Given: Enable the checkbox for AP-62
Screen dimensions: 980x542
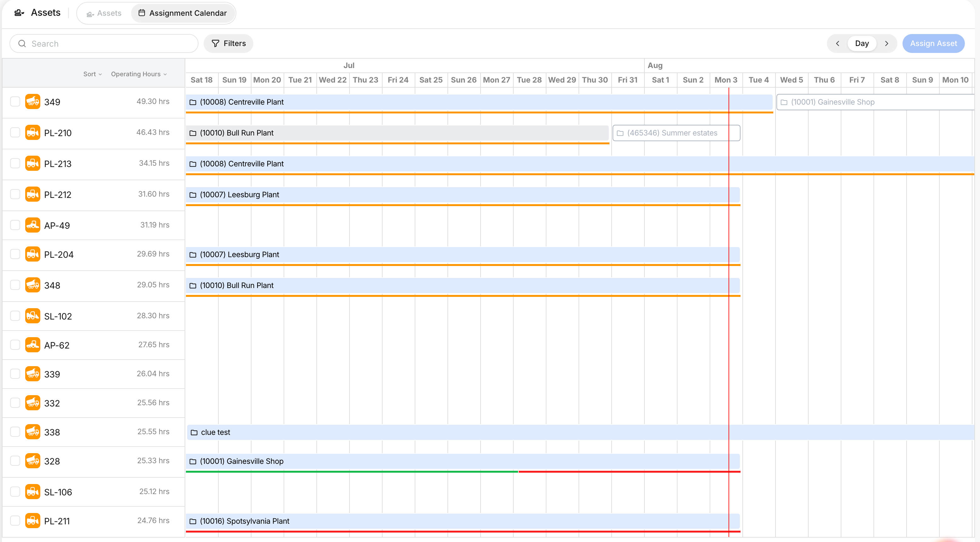Looking at the screenshot, I should point(15,345).
